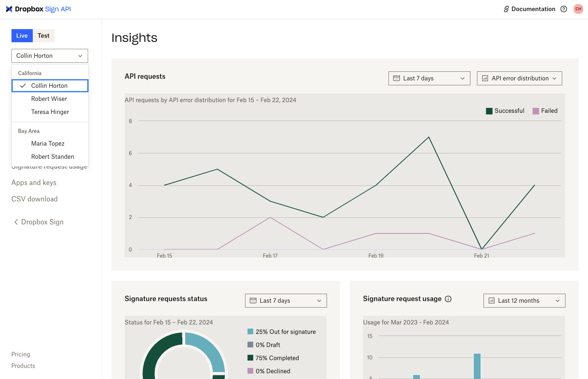Click the Documentation link icon
Image resolution: width=588 pixels, height=379 pixels.
click(x=506, y=9)
